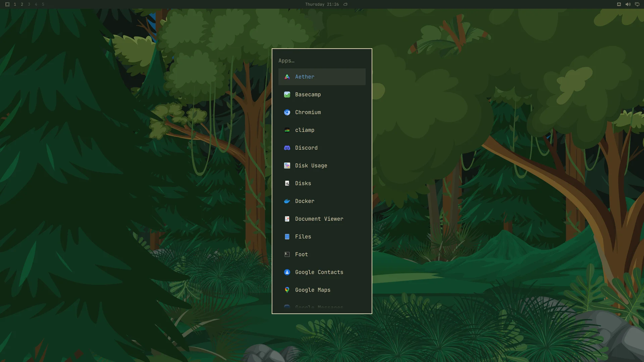Click the Apps search field
Screen dimensions: 644x362
(322, 61)
